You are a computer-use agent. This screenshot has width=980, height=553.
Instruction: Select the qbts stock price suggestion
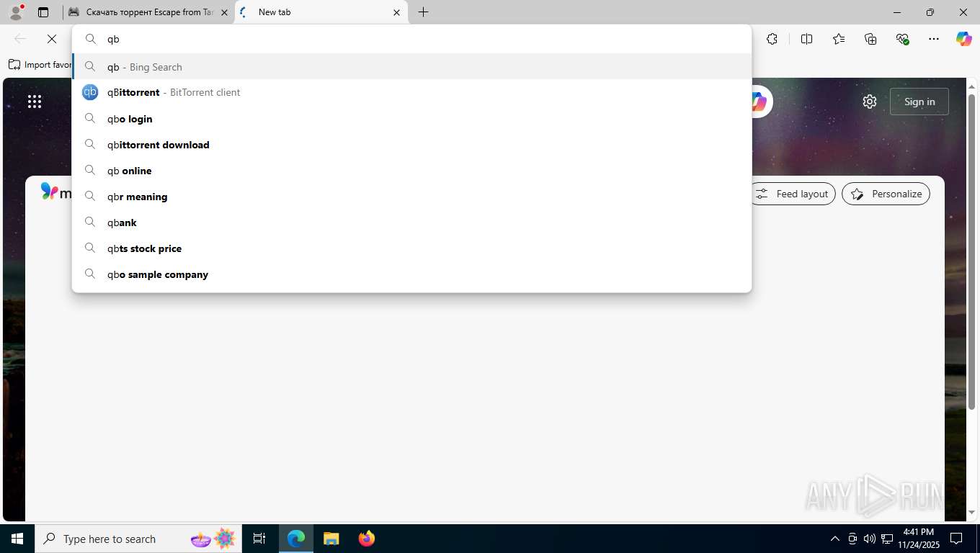[411, 248]
